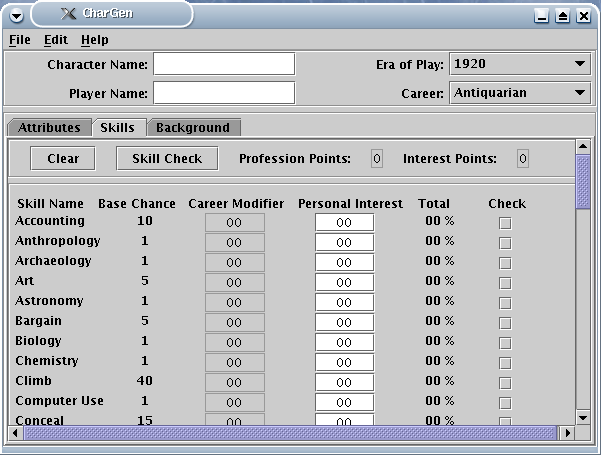
Task: Click the Clear button
Action: click(63, 158)
